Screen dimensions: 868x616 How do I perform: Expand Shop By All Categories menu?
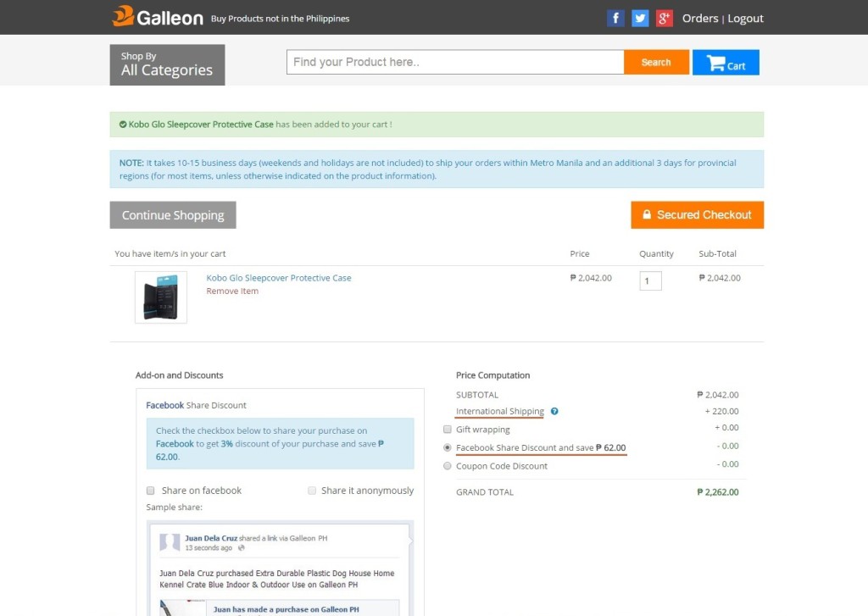(x=167, y=64)
